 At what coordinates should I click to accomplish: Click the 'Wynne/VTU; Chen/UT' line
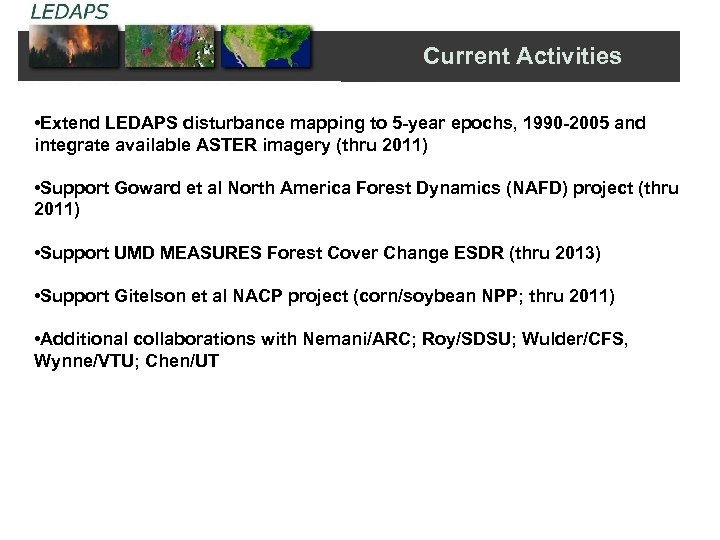(126, 361)
